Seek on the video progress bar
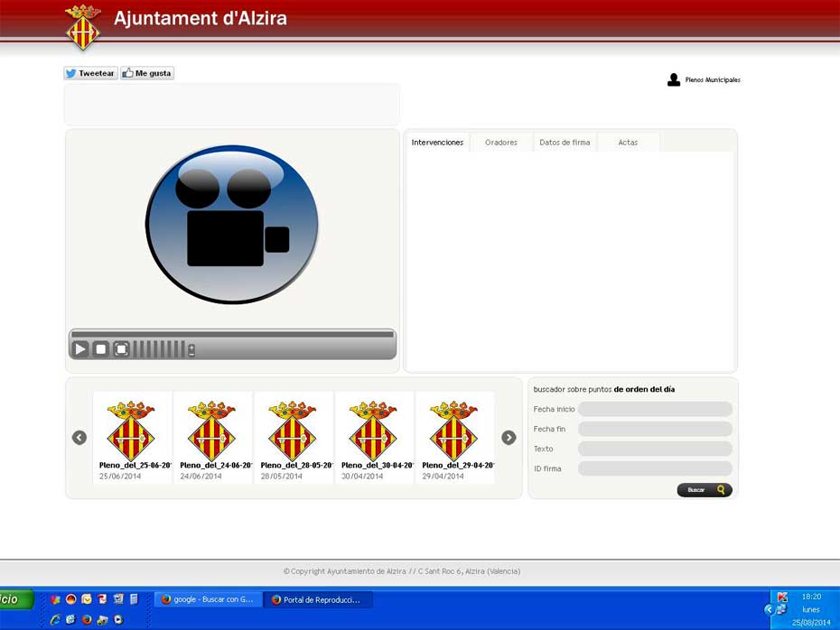840x630 pixels. point(232,334)
